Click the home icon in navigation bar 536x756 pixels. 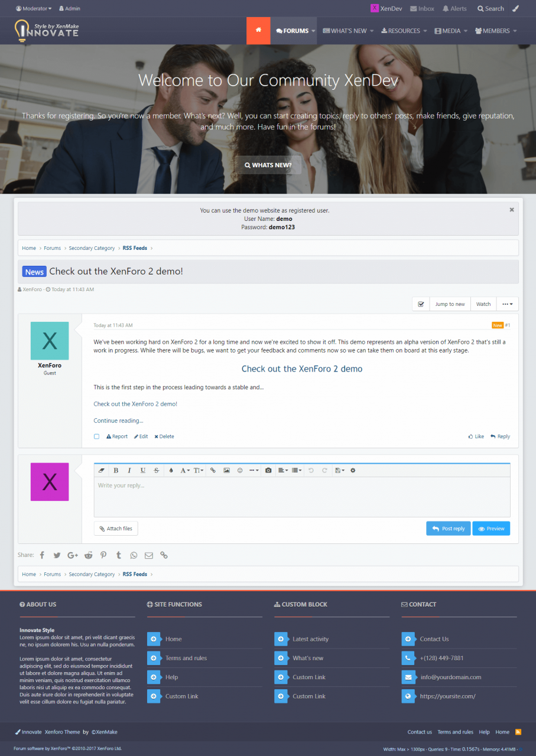[x=258, y=31]
